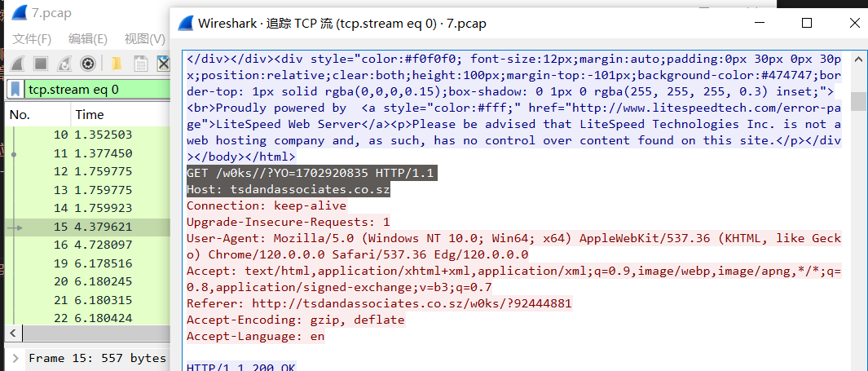Click the stop capture square icon
868x371 pixels.
[x=40, y=63]
